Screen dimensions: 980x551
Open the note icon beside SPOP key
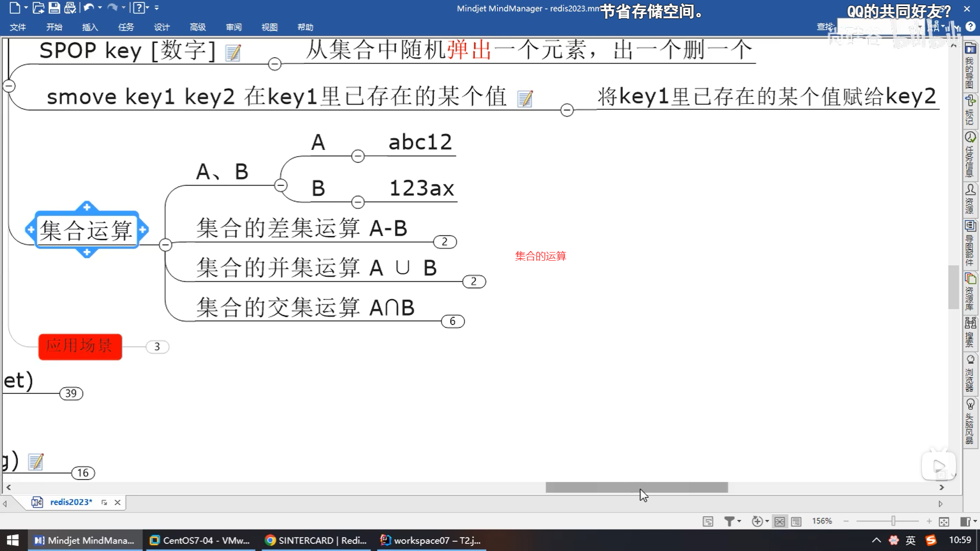click(x=233, y=53)
